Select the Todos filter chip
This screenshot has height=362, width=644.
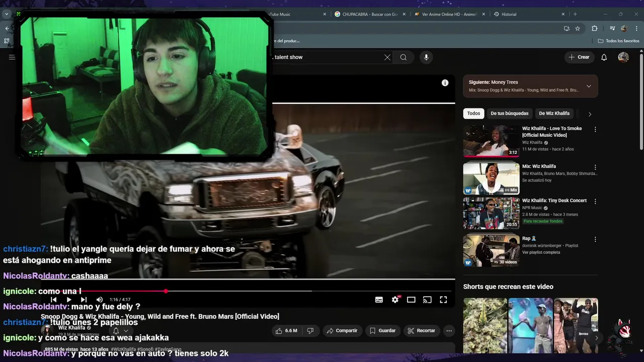click(x=473, y=114)
